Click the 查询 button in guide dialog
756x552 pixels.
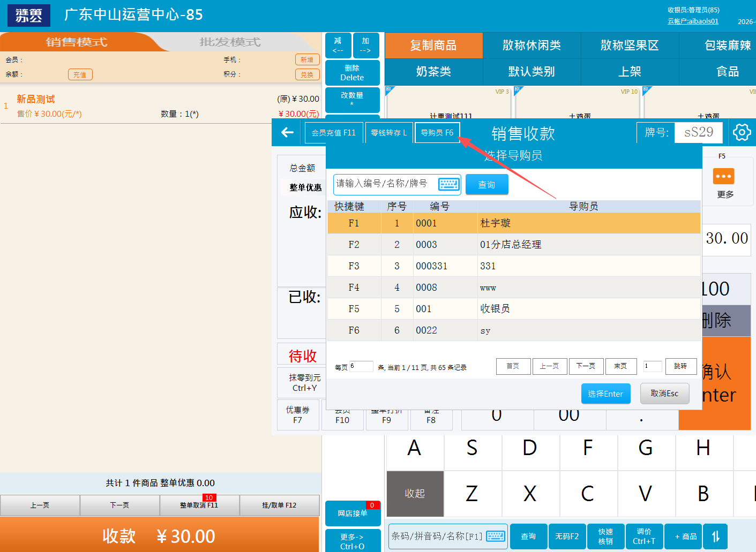[486, 185]
